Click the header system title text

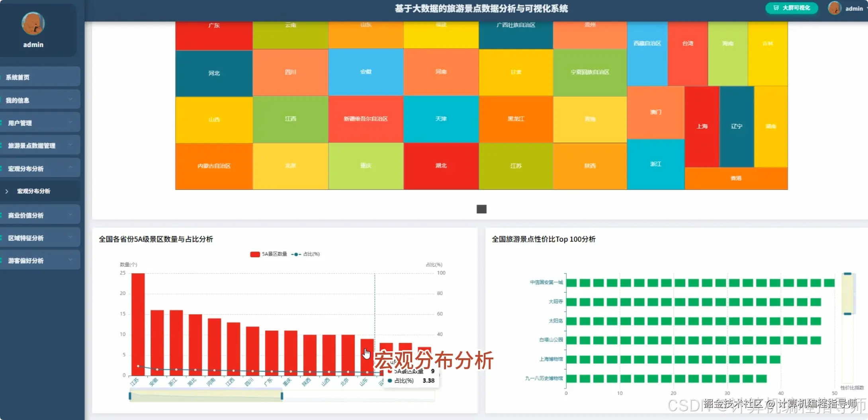pyautogui.click(x=481, y=8)
